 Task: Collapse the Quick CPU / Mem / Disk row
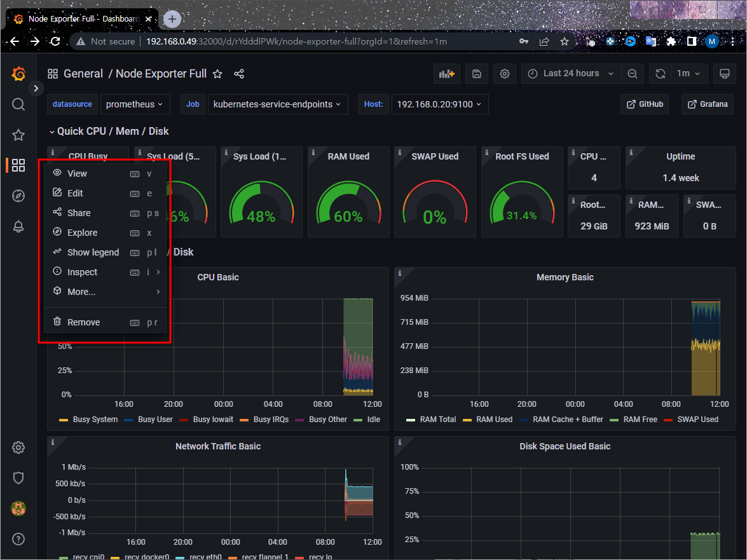[x=109, y=132]
